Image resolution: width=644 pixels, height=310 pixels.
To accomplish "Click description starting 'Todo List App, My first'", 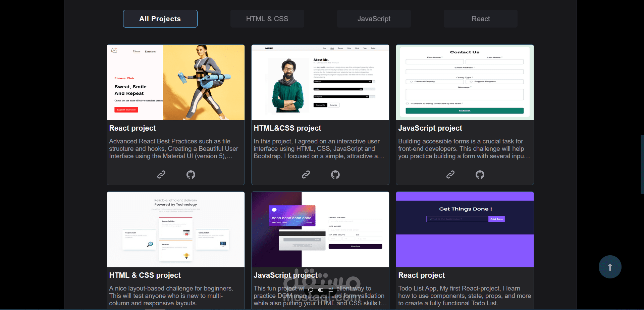I will 465,296.
